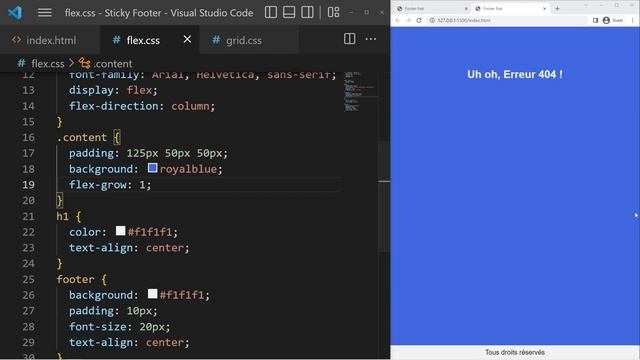
Task: Switch to the flex.css editor tab
Action: point(143,40)
